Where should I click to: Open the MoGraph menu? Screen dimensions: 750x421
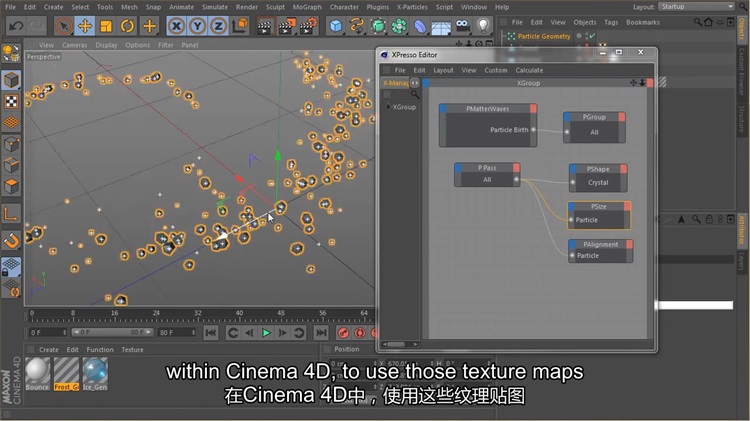point(307,7)
